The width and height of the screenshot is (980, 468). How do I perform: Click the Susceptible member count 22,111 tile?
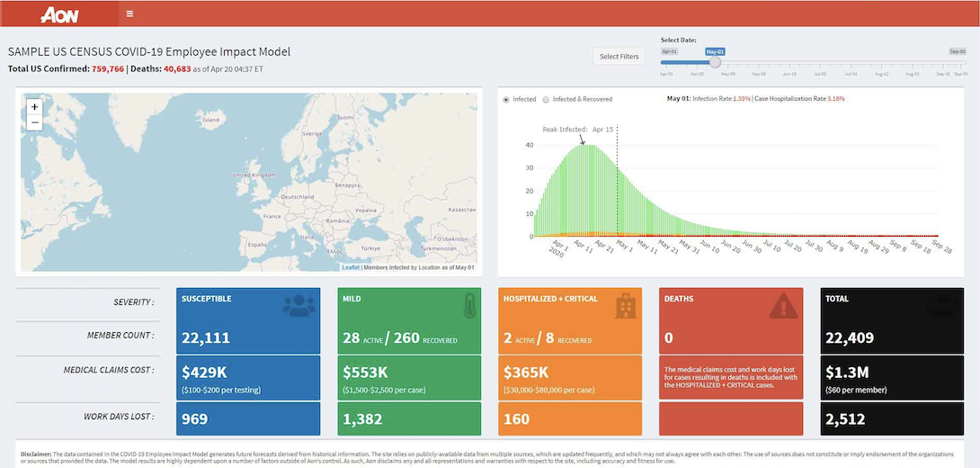248,337
